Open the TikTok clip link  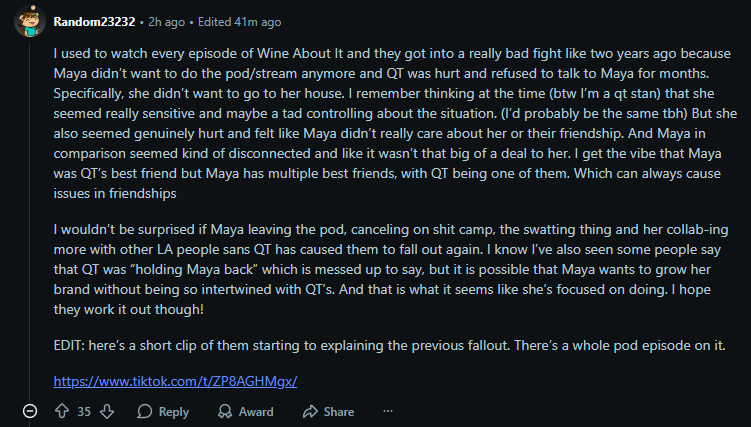point(175,381)
